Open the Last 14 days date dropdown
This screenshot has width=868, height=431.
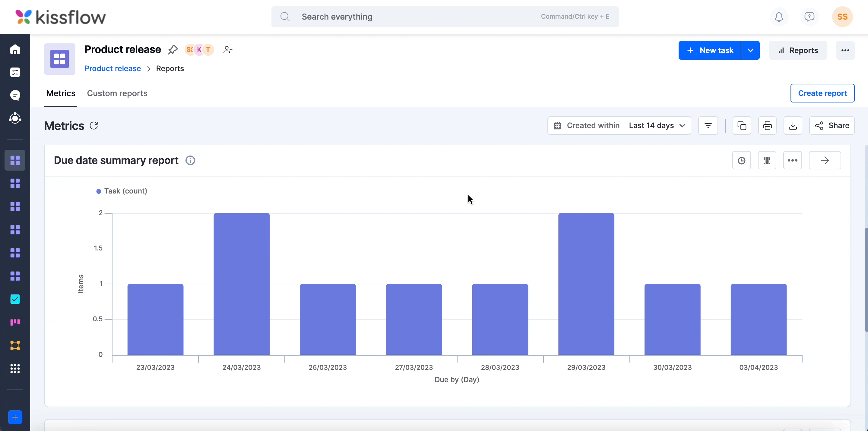[x=657, y=126]
